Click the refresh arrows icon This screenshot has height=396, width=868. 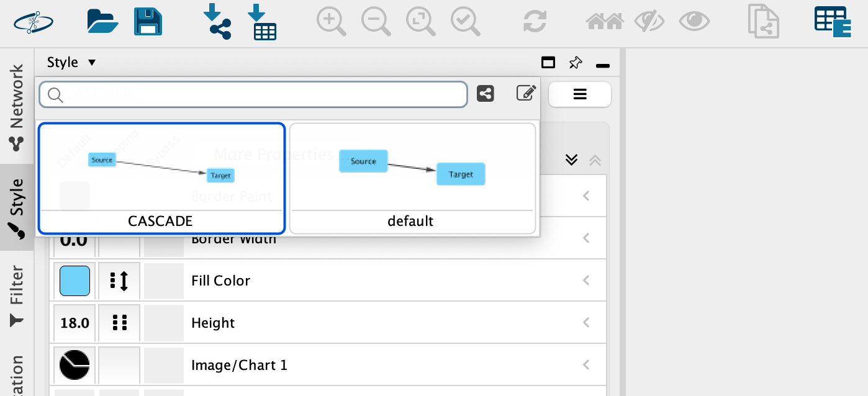(x=535, y=20)
